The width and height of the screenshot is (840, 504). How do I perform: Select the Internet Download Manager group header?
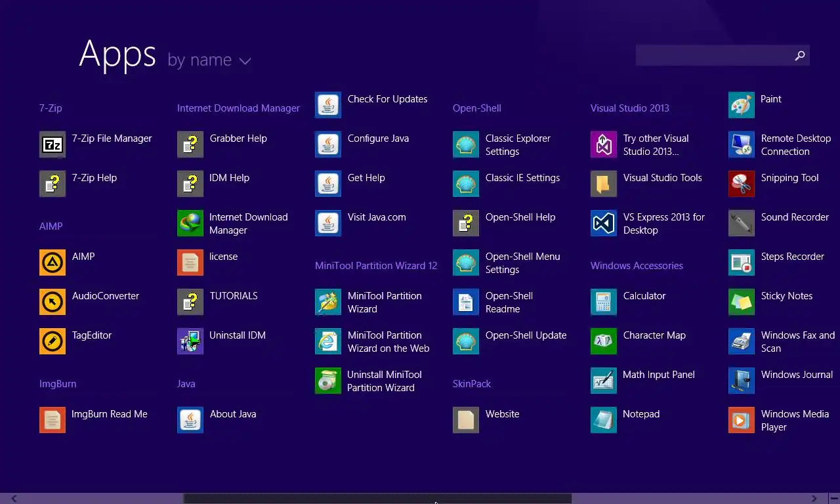coord(238,108)
